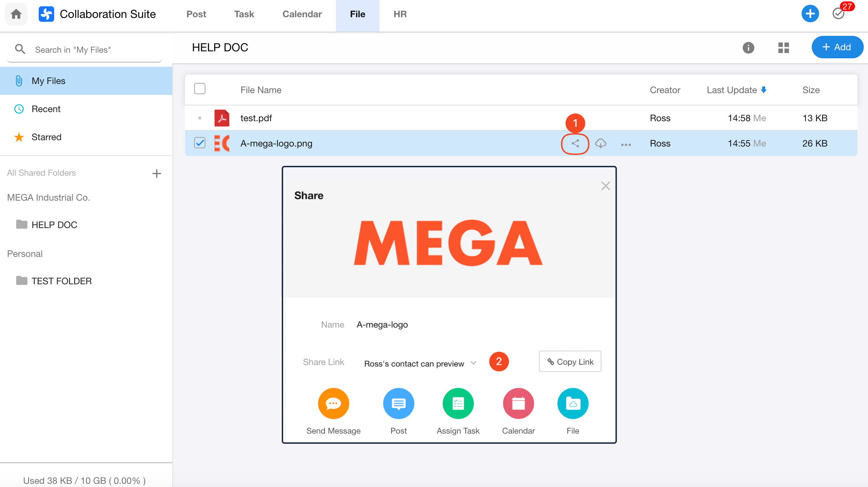Switch to the Calendar tab

click(x=302, y=14)
